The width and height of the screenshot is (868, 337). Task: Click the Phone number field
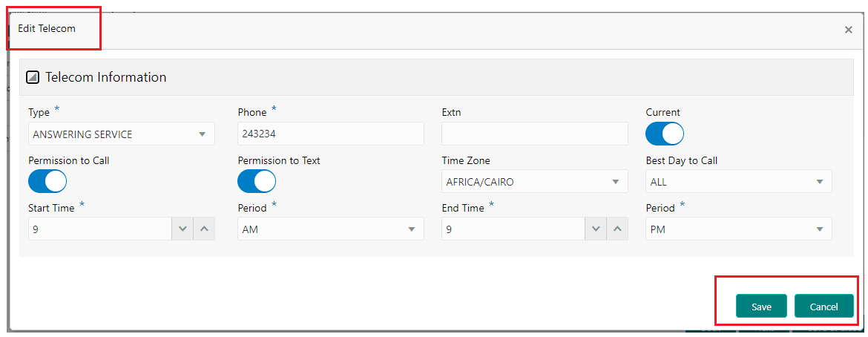pos(330,134)
